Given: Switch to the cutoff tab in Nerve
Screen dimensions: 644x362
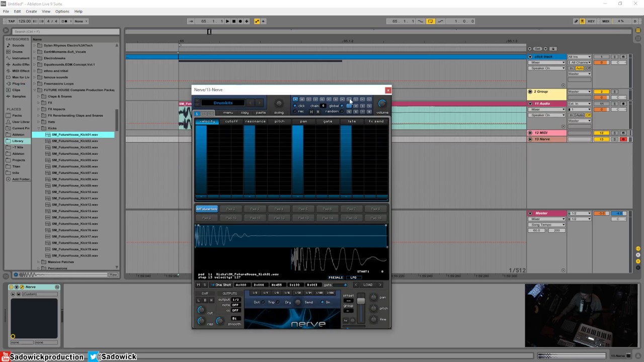Looking at the screenshot, I should pyautogui.click(x=231, y=121).
